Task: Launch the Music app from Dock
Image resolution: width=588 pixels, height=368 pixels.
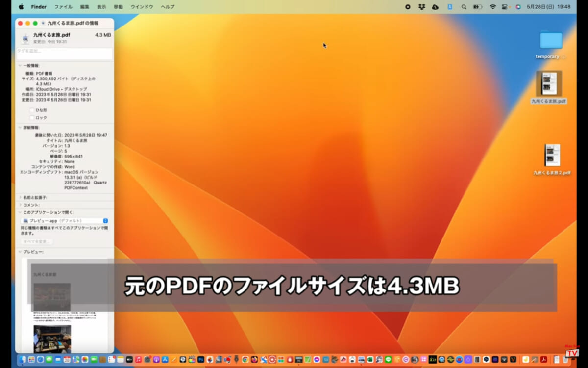Action: click(139, 360)
